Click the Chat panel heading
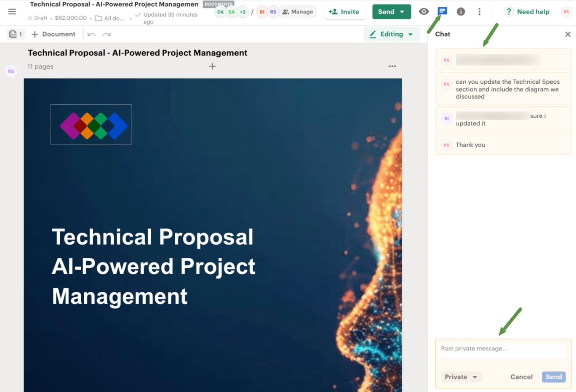 tap(443, 34)
